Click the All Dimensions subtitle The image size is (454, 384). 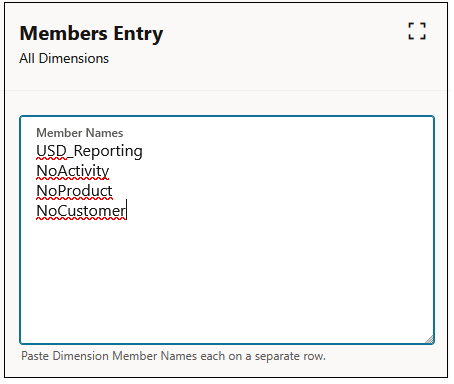click(x=64, y=59)
